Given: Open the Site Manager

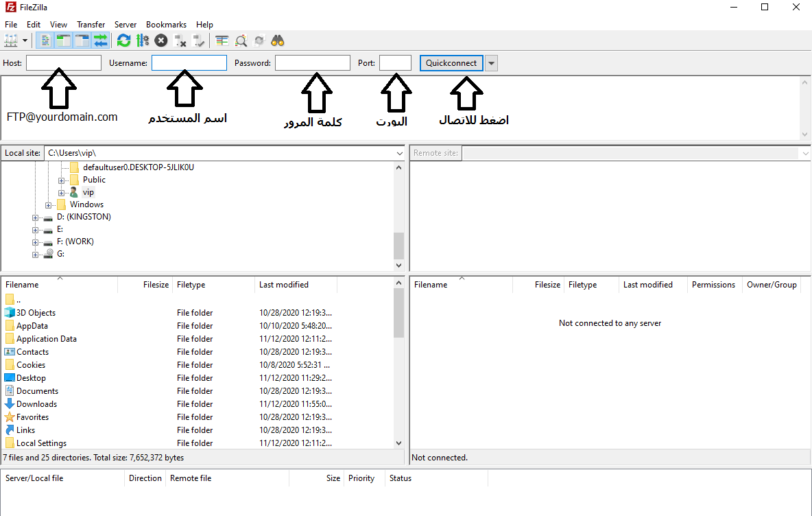Looking at the screenshot, I should click(x=10, y=40).
